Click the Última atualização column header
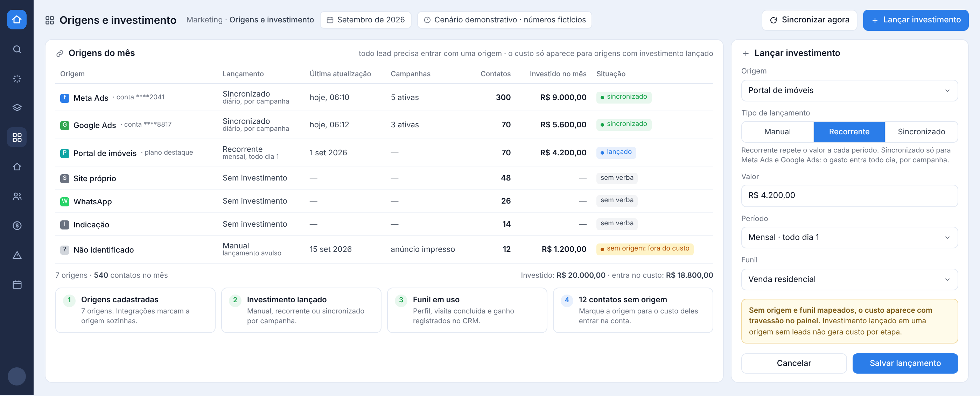This screenshot has height=396, width=980. (x=340, y=74)
